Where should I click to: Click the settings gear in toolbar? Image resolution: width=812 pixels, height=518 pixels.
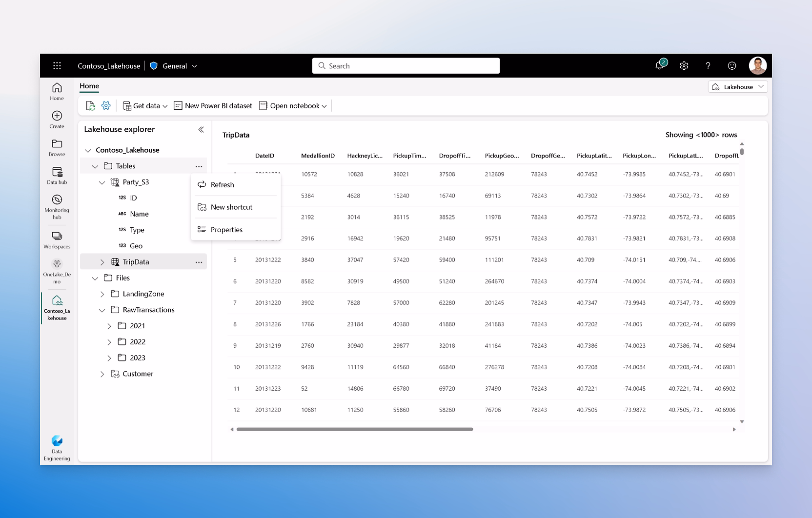coord(106,106)
